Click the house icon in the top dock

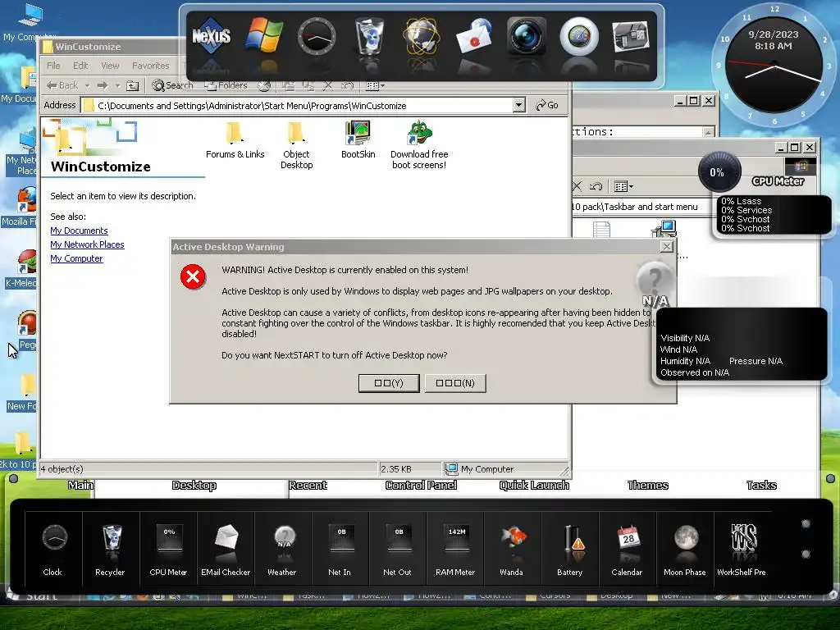pyautogui.click(x=631, y=36)
